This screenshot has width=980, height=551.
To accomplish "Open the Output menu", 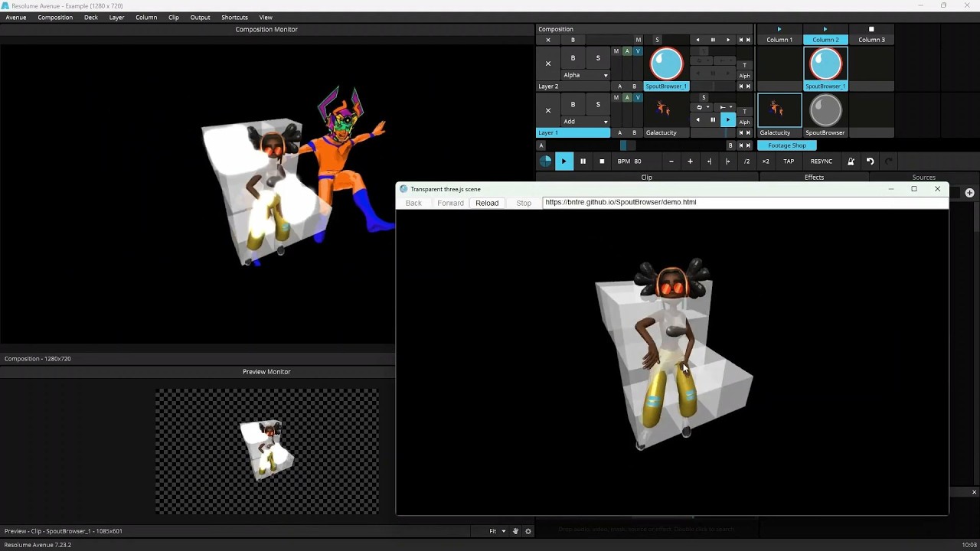I will (x=200, y=17).
